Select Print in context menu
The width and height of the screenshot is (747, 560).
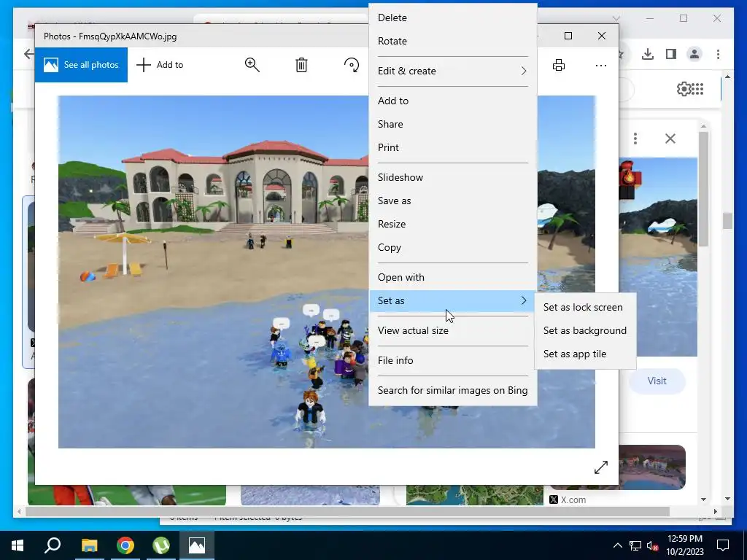click(x=452, y=147)
